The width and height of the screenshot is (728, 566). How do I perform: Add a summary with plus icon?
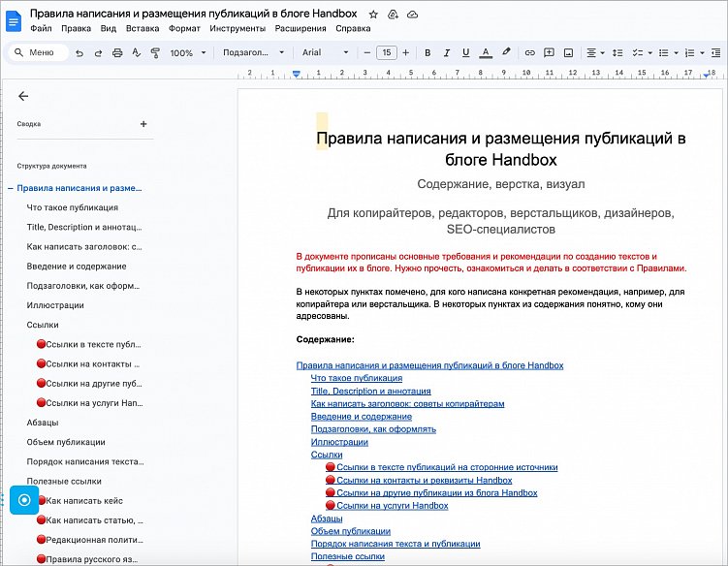143,124
